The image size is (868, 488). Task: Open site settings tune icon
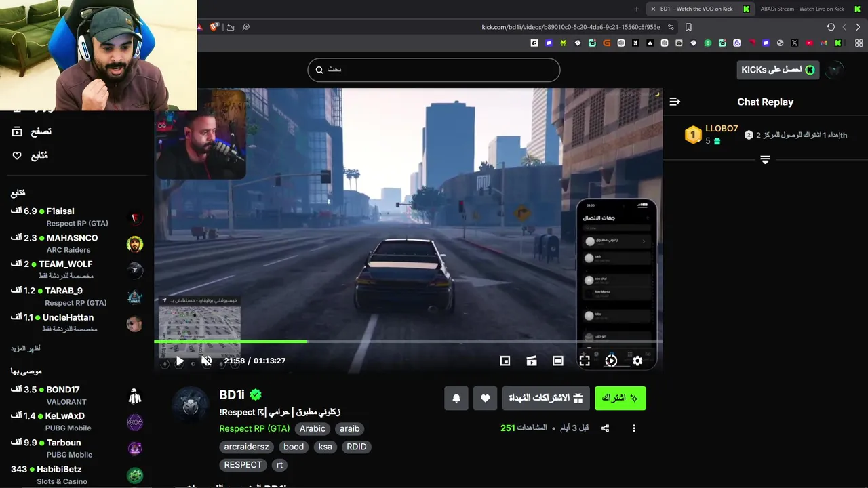pyautogui.click(x=671, y=27)
